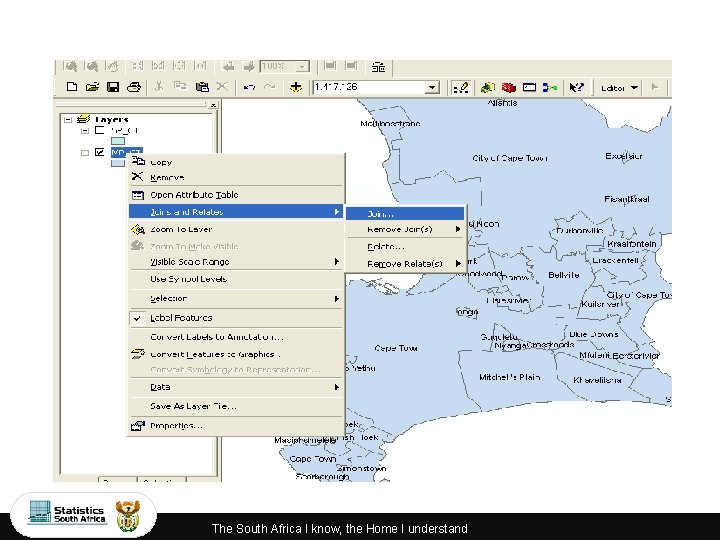The height and width of the screenshot is (540, 720).
Task: Toggle the Editor Toolbar pencil icon
Action: coord(461,87)
